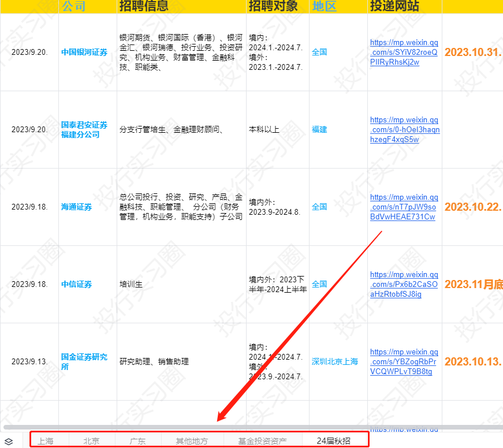This screenshot has width=503, height=448.
Task: Open the 海通证券 weixin application link
Action: click(x=404, y=207)
